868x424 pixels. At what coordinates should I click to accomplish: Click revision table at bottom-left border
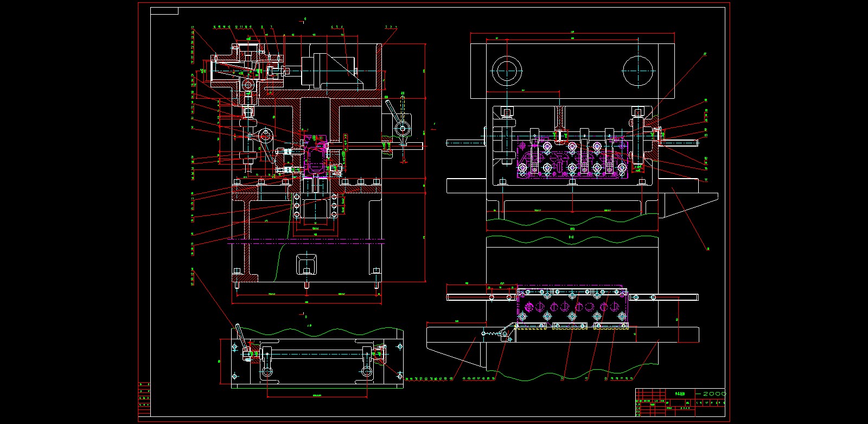pyautogui.click(x=144, y=399)
